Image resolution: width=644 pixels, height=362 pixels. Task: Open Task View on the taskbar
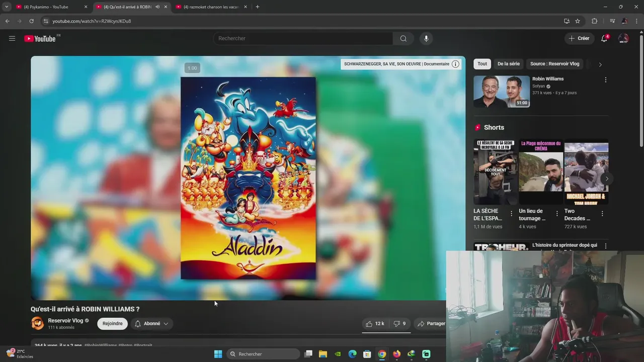pyautogui.click(x=308, y=354)
